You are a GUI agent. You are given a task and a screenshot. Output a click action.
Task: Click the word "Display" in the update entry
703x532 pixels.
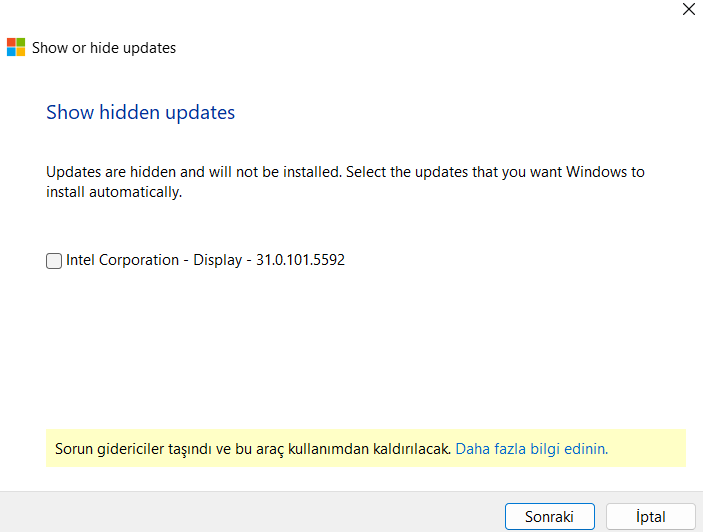click(x=216, y=260)
